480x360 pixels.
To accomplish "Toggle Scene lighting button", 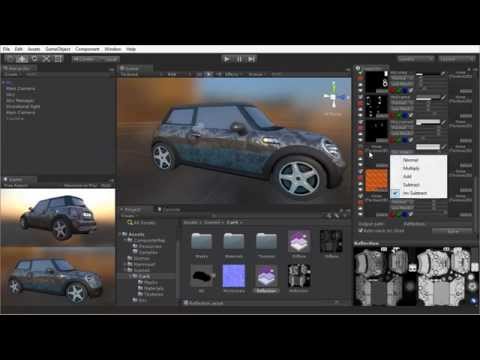I will point(209,74).
